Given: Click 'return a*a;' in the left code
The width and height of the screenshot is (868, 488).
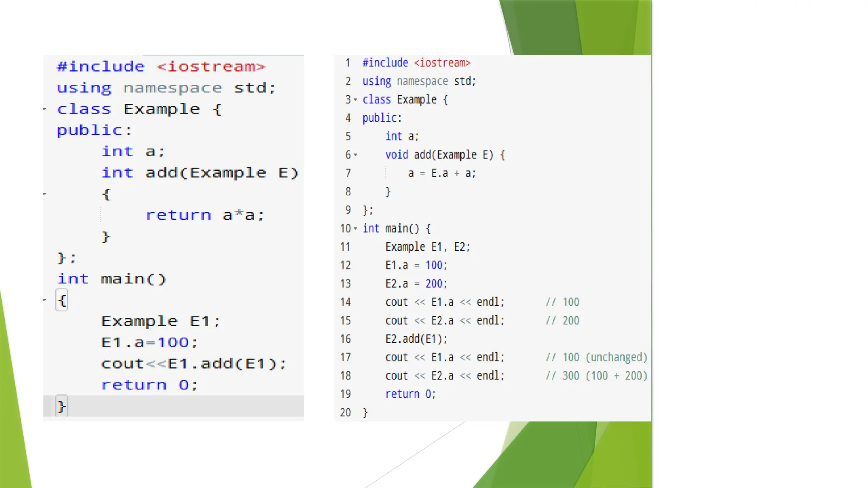Looking at the screenshot, I should [205, 215].
